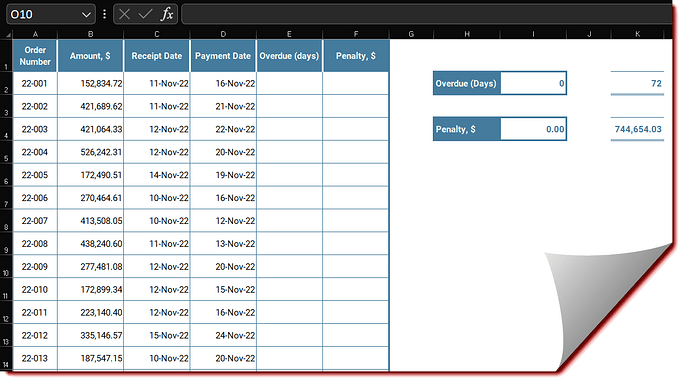Select amount cell 526,242.31

pos(91,152)
